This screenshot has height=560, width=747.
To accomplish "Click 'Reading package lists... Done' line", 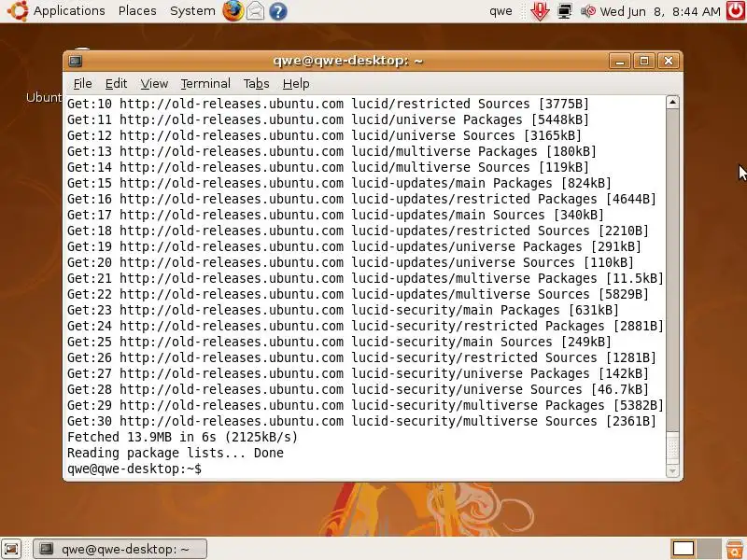I will (176, 453).
